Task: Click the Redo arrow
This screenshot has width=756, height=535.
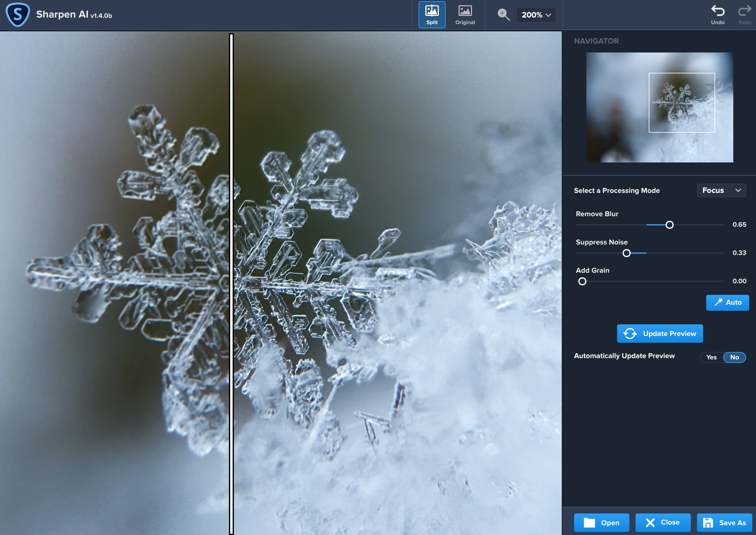Action: 744,15
